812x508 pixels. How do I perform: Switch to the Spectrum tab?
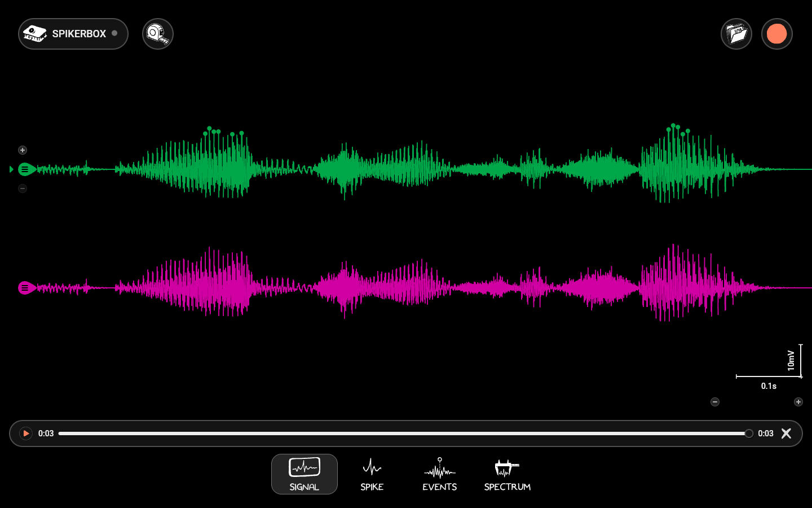507,474
